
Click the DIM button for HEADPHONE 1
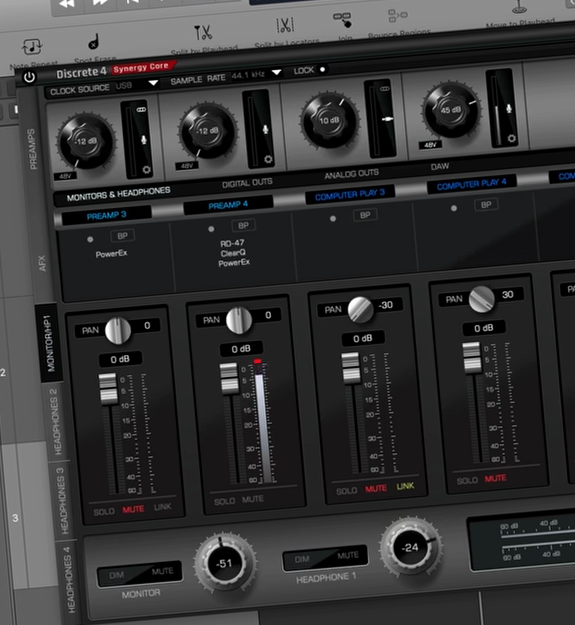click(302, 560)
